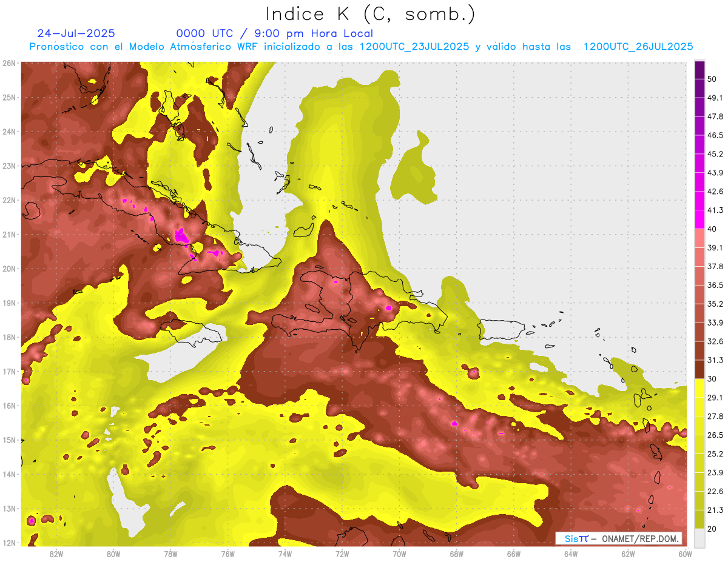Click latitude label "16N"
The width and height of the screenshot is (728, 562).
tap(8, 406)
